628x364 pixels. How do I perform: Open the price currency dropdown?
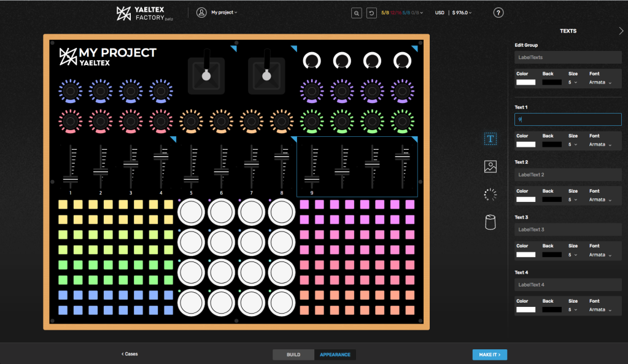point(461,13)
